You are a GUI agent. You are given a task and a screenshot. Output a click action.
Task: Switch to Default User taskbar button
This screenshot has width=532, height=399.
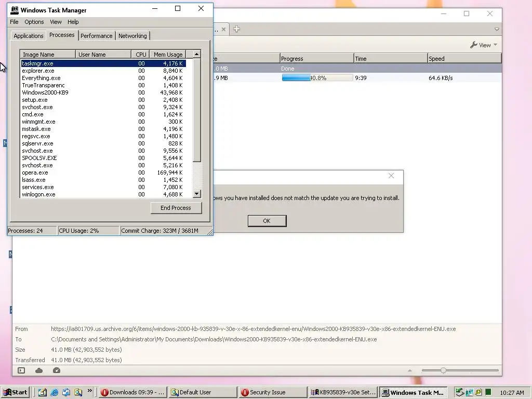point(203,392)
